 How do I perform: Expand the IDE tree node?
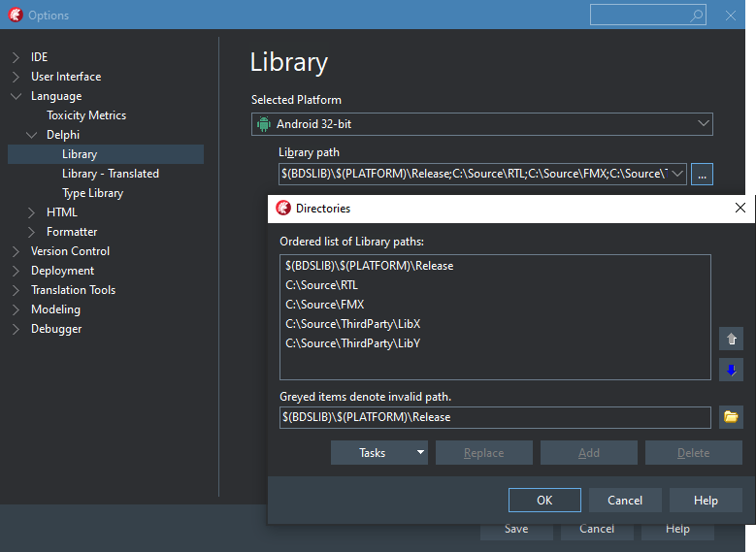pyautogui.click(x=16, y=57)
